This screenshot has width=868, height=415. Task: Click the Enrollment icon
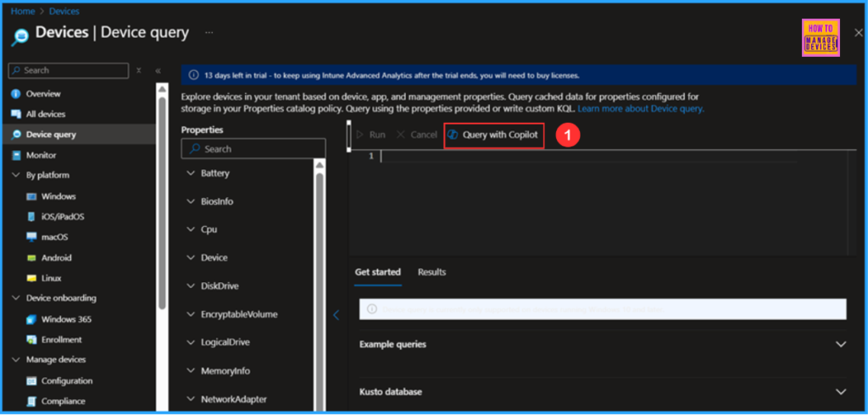(x=31, y=340)
